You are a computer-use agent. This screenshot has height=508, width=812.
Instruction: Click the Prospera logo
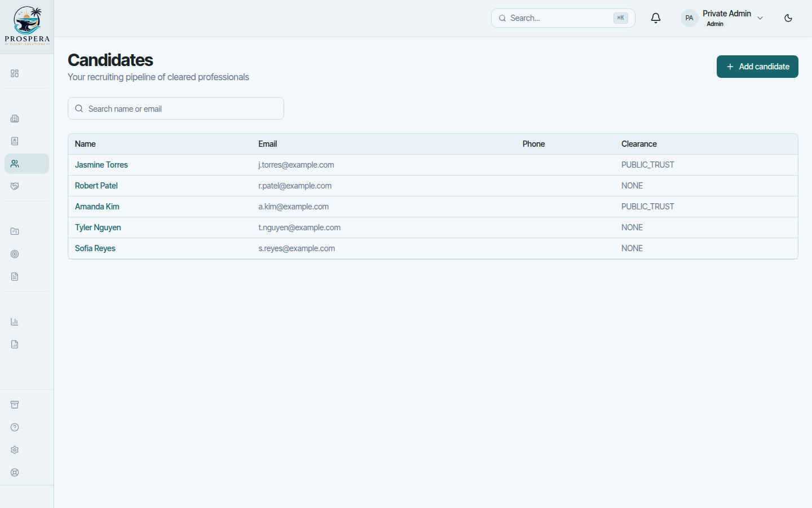point(27,26)
